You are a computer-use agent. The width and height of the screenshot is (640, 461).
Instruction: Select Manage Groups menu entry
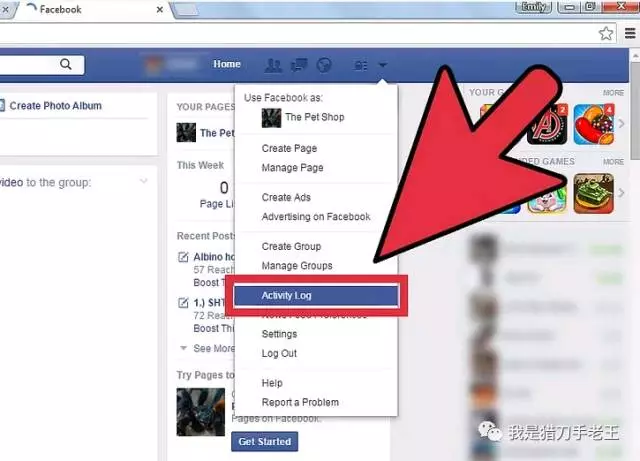(x=297, y=265)
